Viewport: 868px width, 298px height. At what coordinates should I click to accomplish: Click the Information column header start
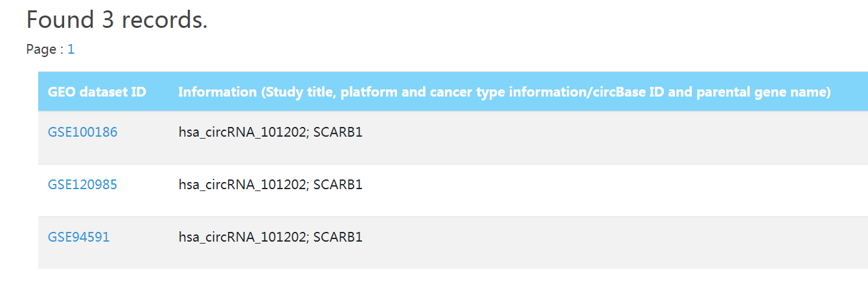point(218,92)
